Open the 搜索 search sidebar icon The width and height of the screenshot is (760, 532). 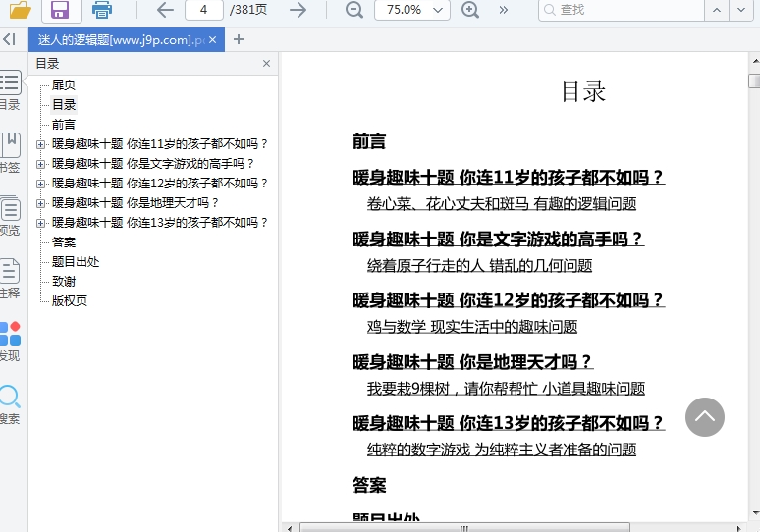coord(10,404)
